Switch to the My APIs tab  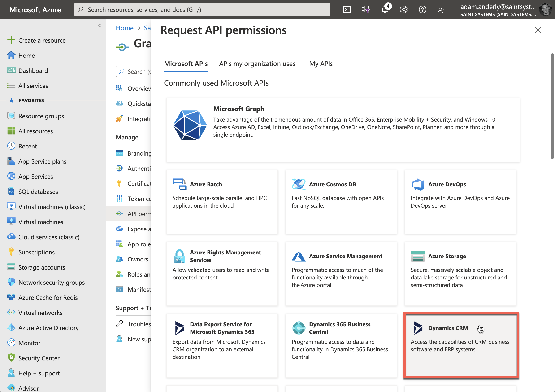tap(321, 64)
